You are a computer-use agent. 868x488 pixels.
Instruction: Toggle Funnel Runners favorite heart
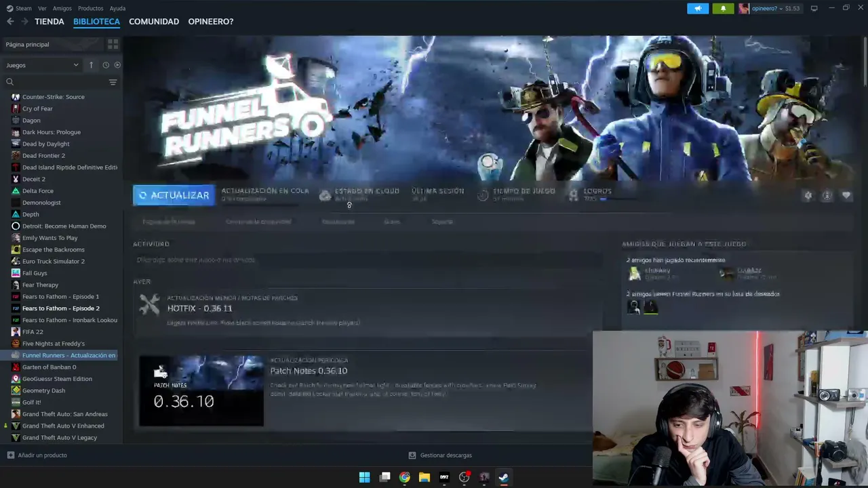pos(846,195)
